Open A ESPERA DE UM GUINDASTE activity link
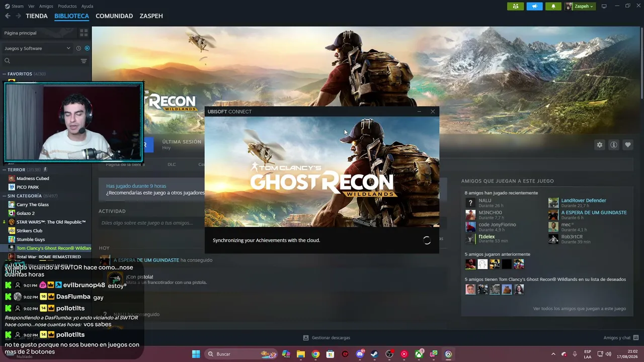This screenshot has height=362, width=644. pyautogui.click(x=146, y=260)
